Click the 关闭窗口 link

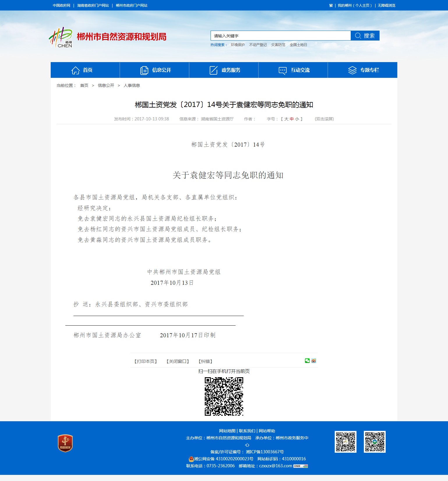click(x=177, y=361)
